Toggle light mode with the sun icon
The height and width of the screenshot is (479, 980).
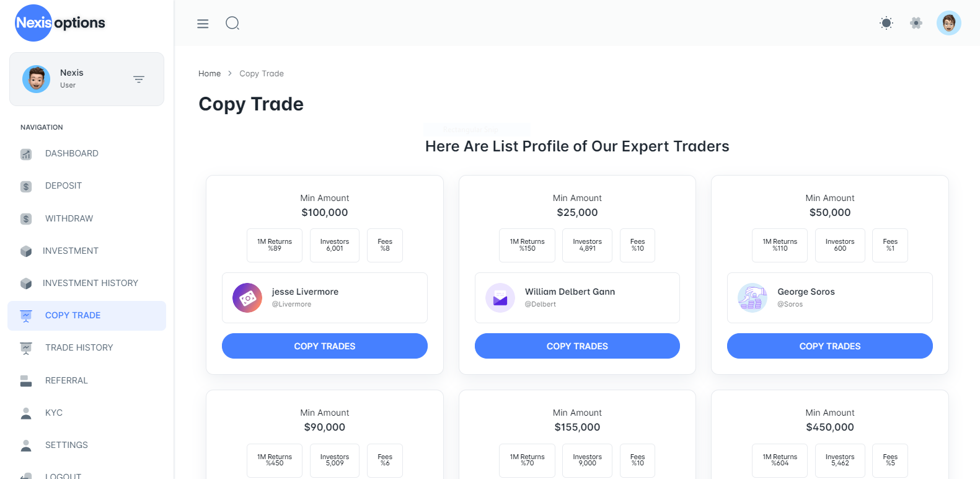pos(886,24)
